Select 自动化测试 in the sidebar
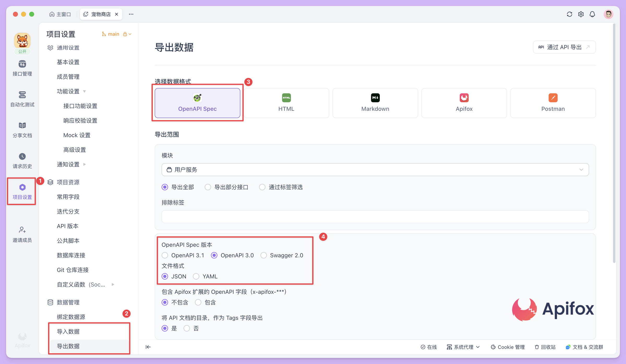 [22, 99]
